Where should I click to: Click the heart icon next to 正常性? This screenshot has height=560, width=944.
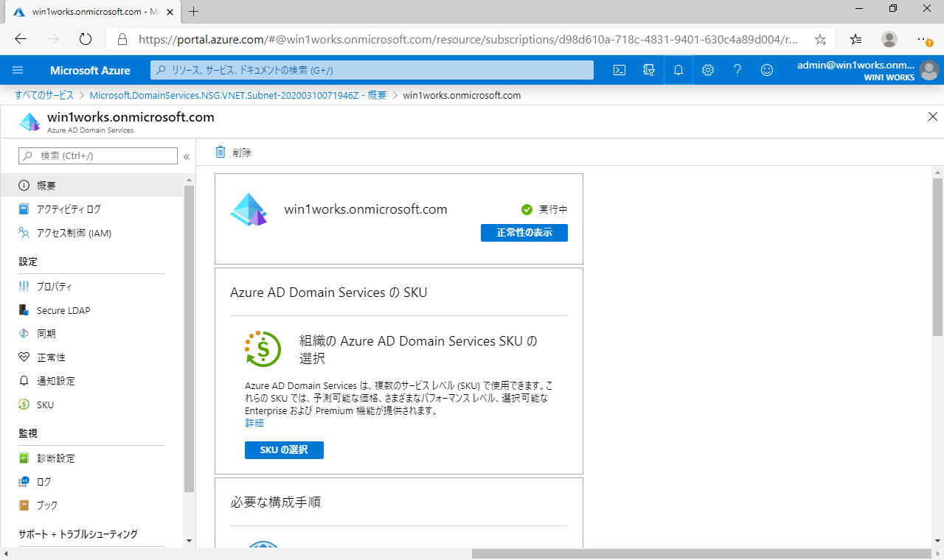click(x=24, y=357)
